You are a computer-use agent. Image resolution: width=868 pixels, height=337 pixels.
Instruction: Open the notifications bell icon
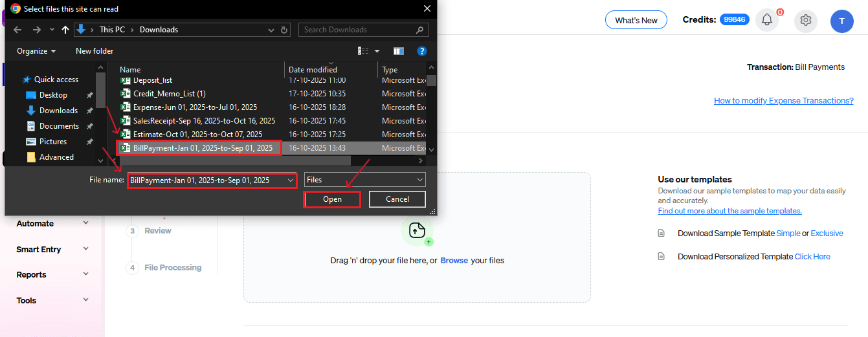click(x=767, y=20)
